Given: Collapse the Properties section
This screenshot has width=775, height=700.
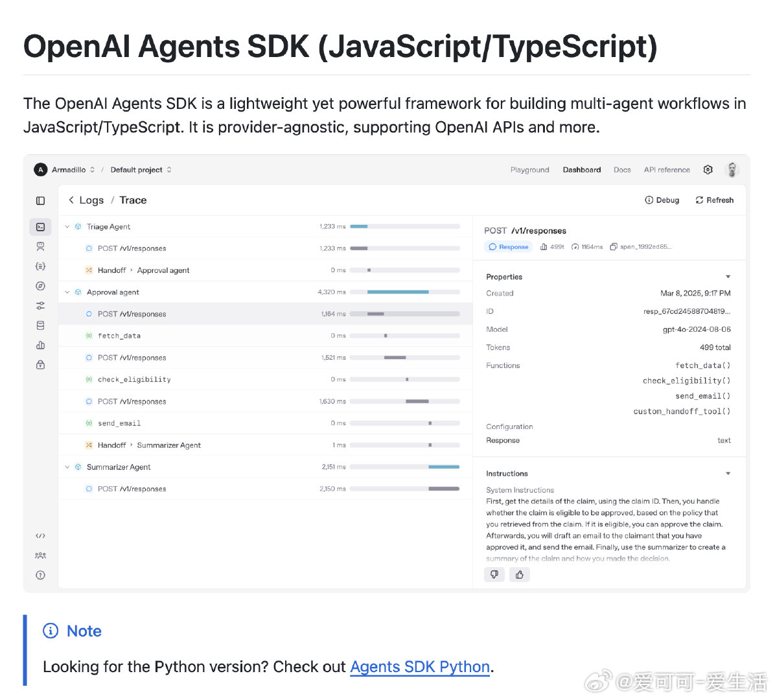Looking at the screenshot, I should coord(728,277).
